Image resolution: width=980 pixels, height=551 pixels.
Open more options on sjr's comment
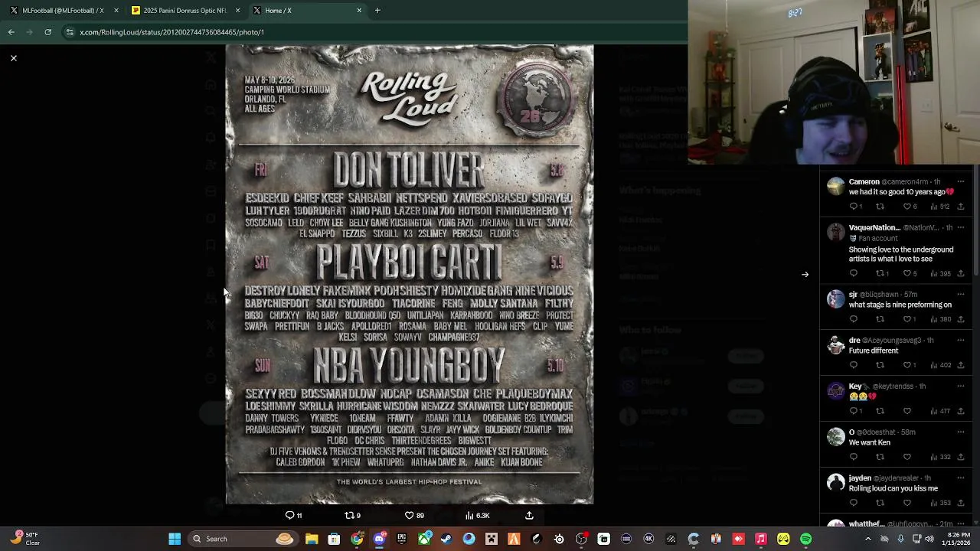pos(961,295)
